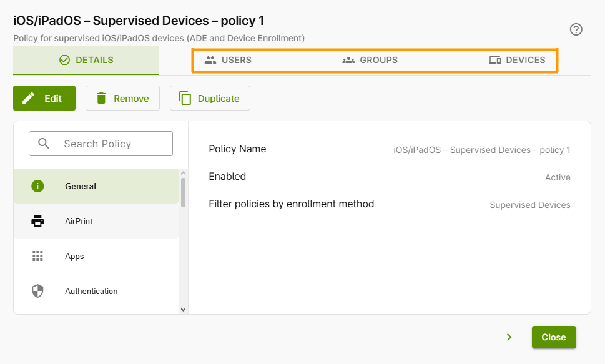
Task: Click the dialog title heading
Action: [x=139, y=21]
